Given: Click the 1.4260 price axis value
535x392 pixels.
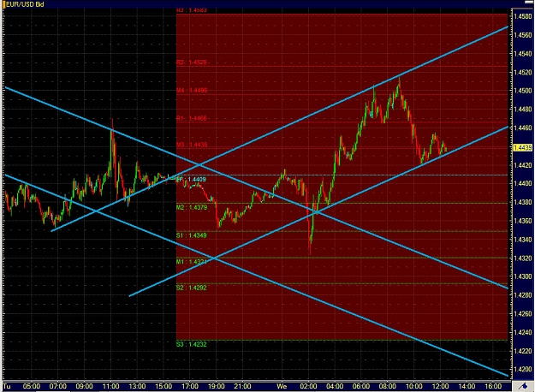Looking at the screenshot, I should pyautogui.click(x=523, y=313).
